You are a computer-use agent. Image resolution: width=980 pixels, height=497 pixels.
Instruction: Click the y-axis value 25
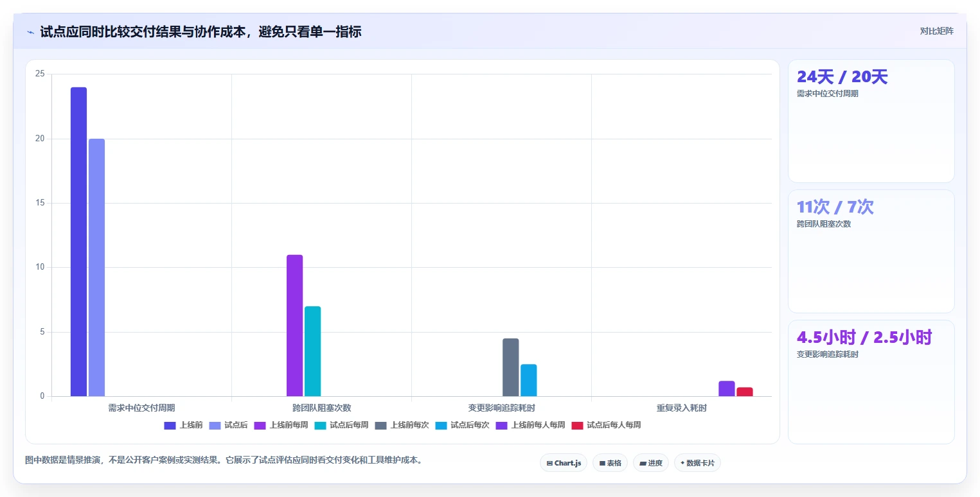[x=40, y=74]
